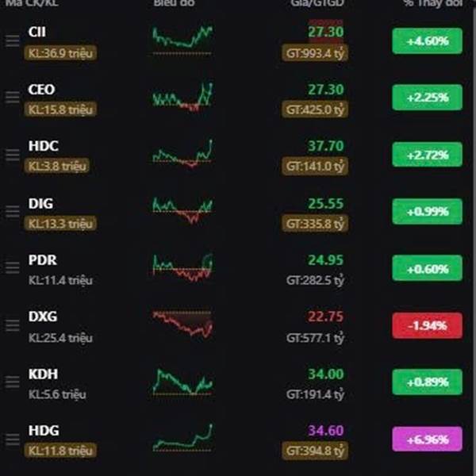Click the CEO price 27.30
476x476 pixels.
[325, 90]
